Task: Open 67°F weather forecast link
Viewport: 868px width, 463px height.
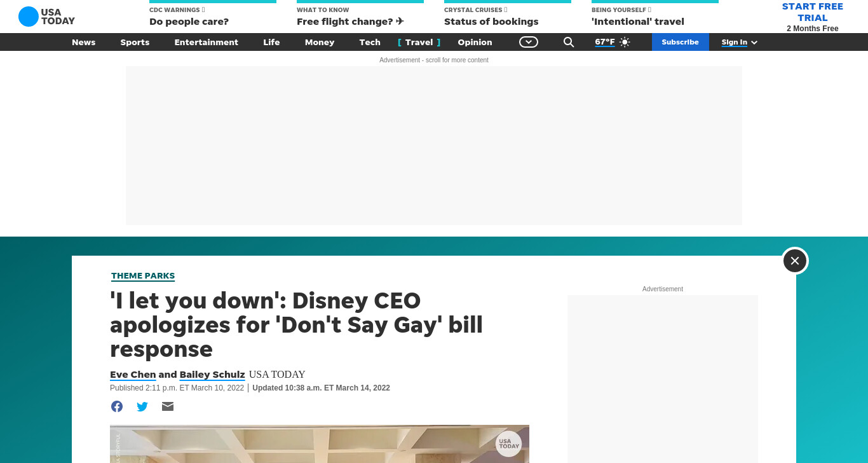Action: point(605,42)
